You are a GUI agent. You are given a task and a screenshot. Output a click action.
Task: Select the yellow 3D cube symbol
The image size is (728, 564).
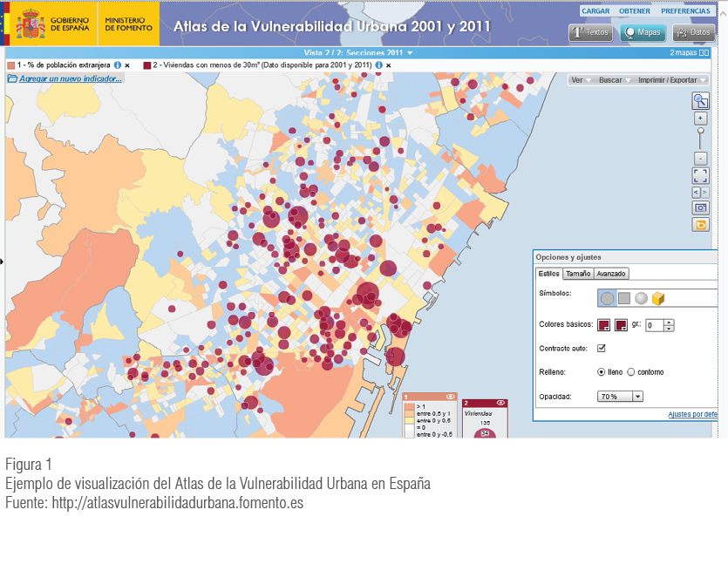658,298
